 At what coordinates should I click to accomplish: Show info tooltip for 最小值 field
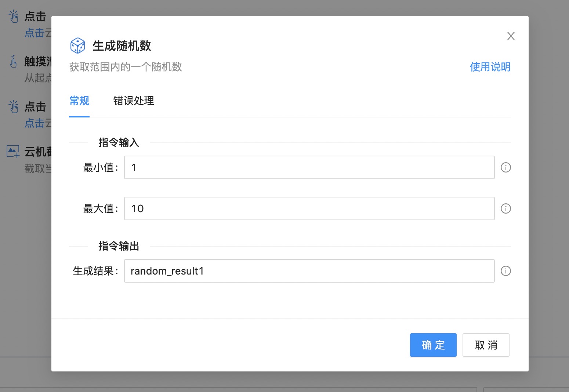(x=505, y=167)
